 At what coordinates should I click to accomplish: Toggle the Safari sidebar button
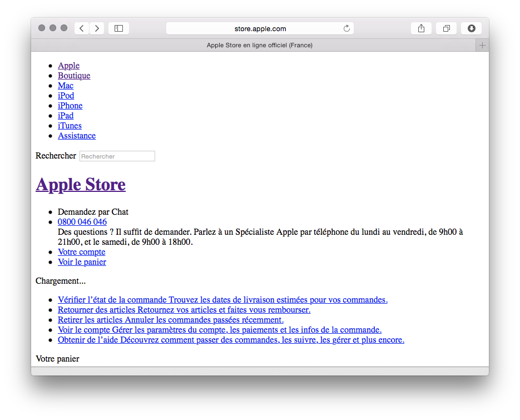118,28
